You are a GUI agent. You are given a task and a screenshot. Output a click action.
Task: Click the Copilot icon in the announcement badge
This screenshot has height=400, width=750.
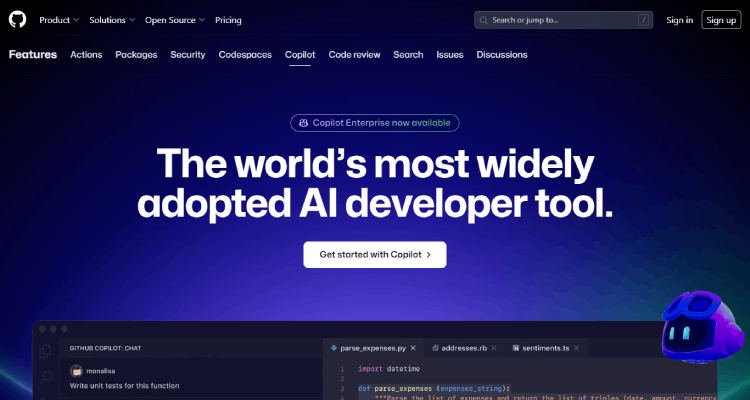click(303, 123)
